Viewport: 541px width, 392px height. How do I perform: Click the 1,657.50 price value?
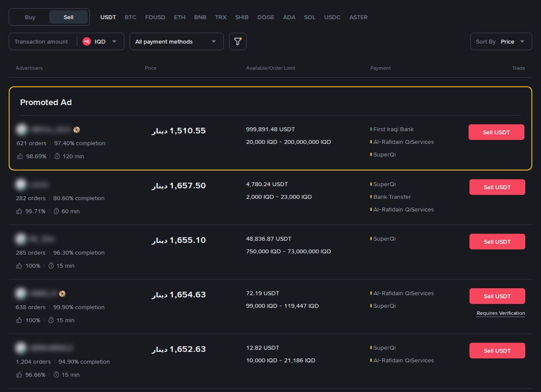click(179, 185)
